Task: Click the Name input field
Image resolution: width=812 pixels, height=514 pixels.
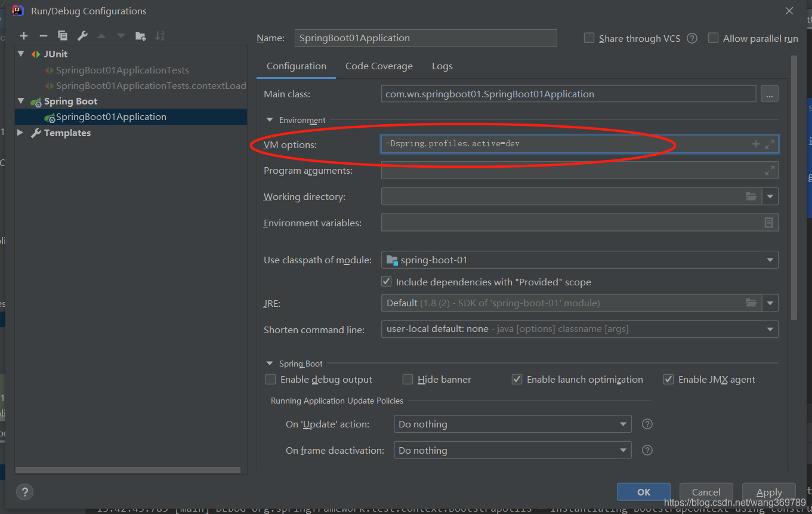Action: 425,38
